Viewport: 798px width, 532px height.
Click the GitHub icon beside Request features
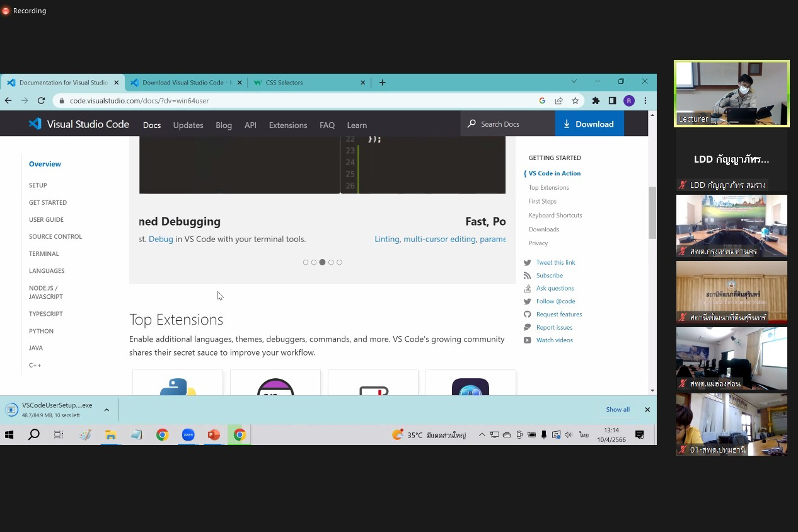tap(528, 314)
